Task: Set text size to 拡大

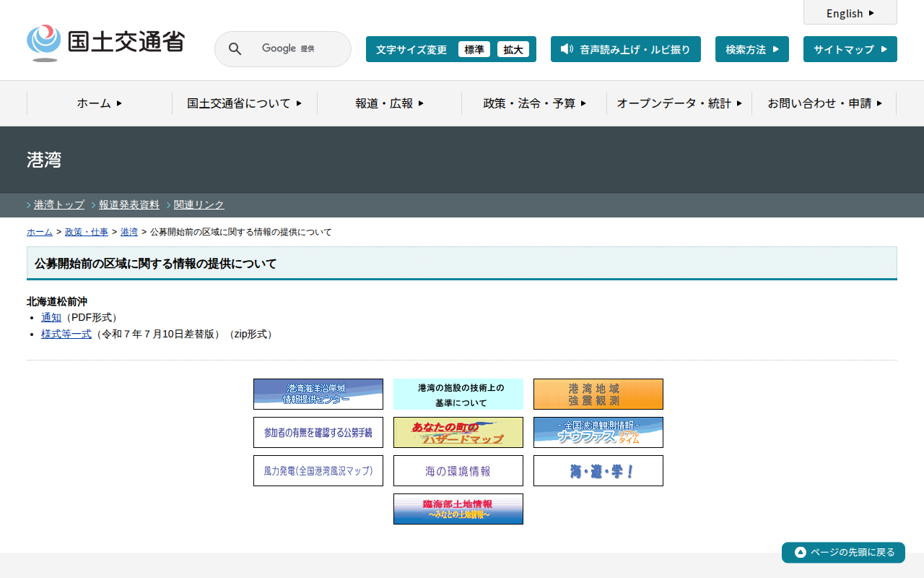Action: 513,49
